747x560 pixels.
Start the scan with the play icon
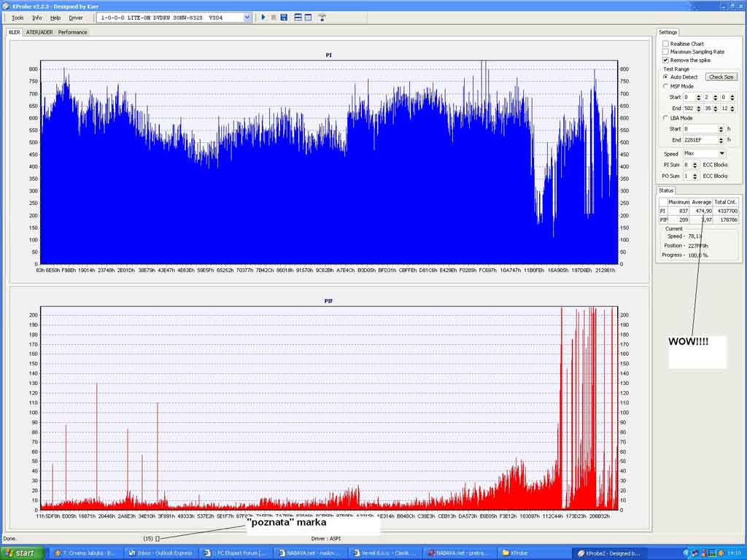pos(263,17)
